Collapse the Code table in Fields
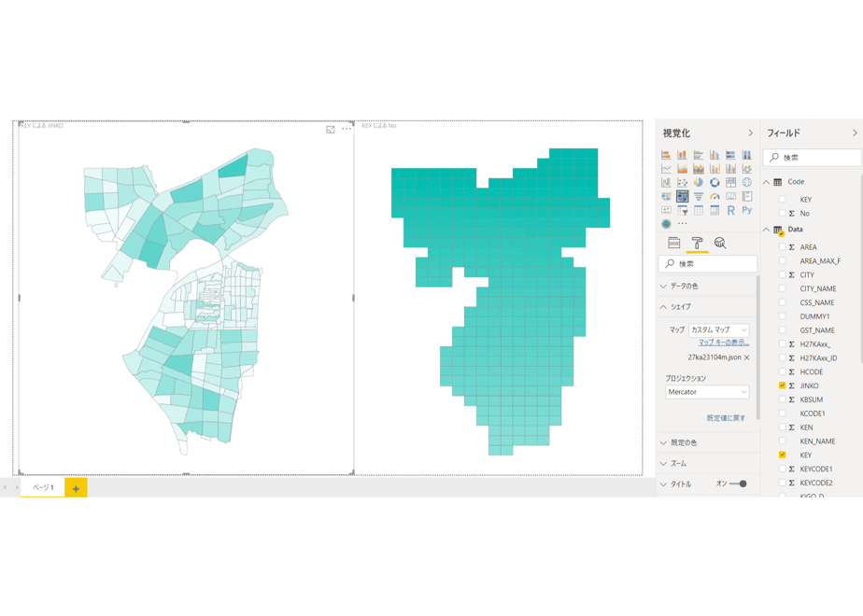The width and height of the screenshot is (863, 616). click(766, 182)
